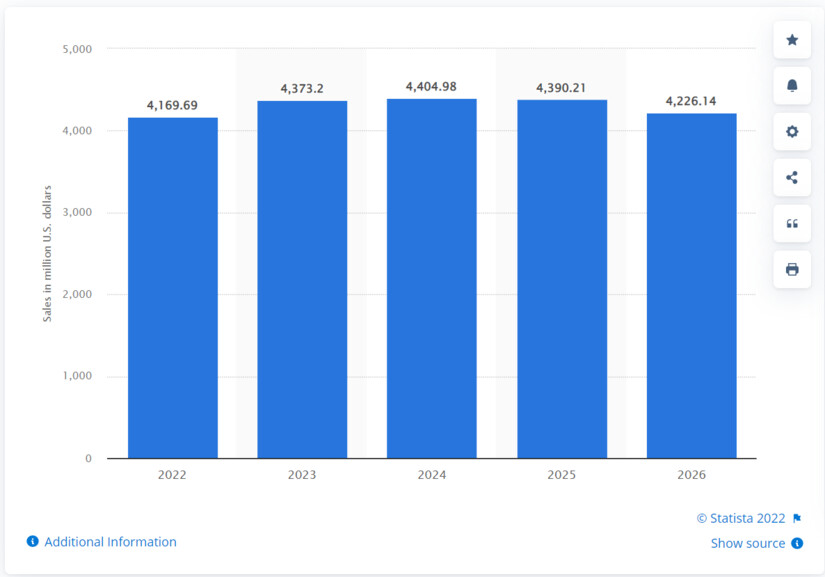Click the y-axis title Sales in million
The image size is (825, 577).
47,253
